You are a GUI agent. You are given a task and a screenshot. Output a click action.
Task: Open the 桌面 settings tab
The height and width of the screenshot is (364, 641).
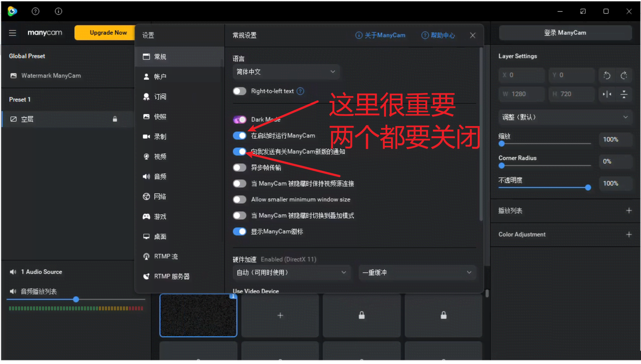[179, 236]
